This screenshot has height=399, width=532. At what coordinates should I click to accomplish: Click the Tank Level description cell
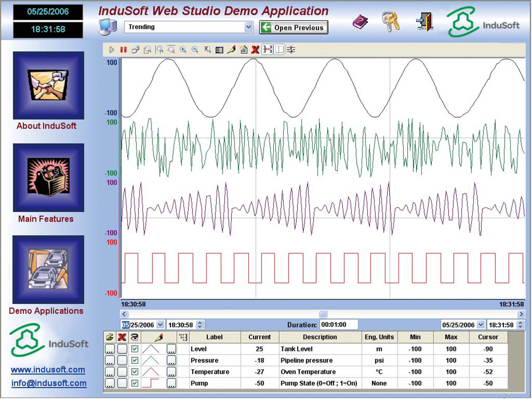coord(321,349)
